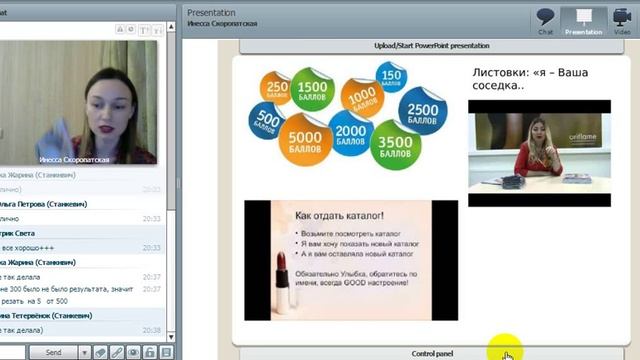Image resolution: width=640 pixels, height=360 pixels.
Task: Click chat name 'на Тетерёнок (Станкевич)'
Action: pos(46,316)
